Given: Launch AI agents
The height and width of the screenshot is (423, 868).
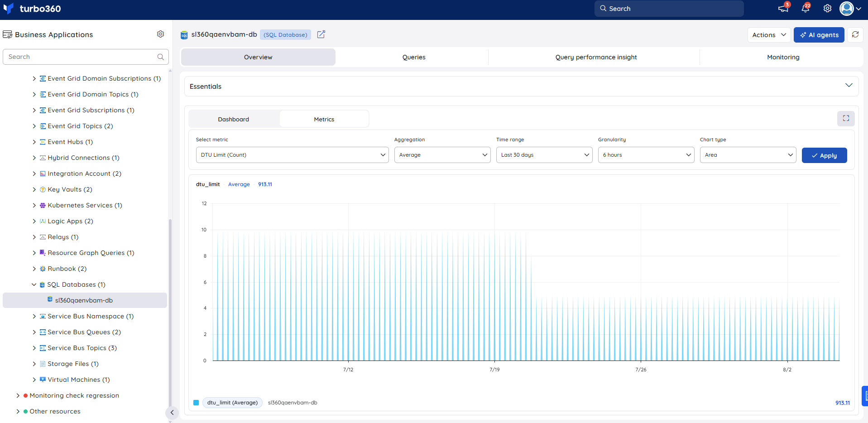Looking at the screenshot, I should (x=819, y=35).
